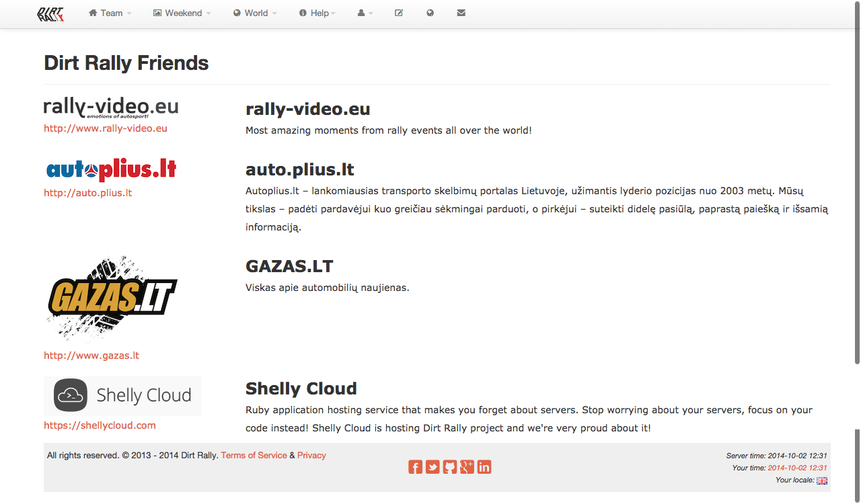The width and height of the screenshot is (861, 504).
Task: Open the Weekend dropdown menu
Action: click(x=182, y=13)
